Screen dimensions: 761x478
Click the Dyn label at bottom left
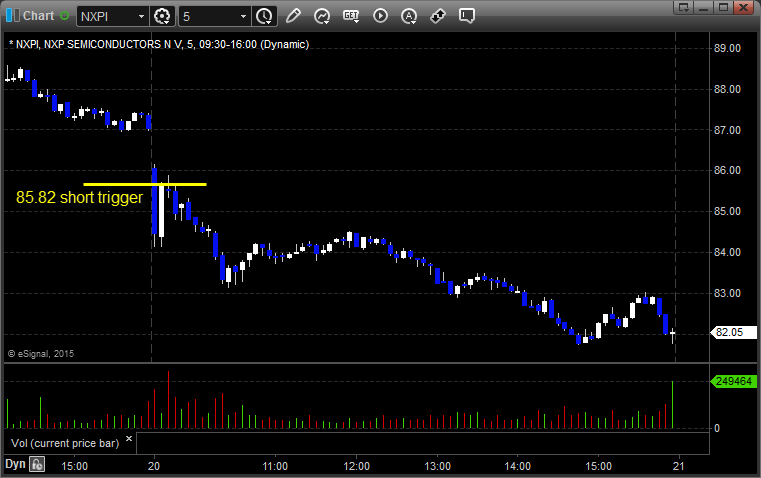[x=15, y=464]
